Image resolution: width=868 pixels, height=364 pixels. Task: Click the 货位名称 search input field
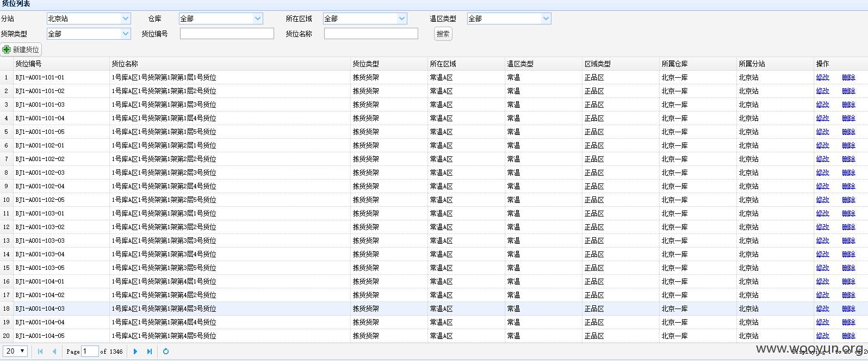pyautogui.click(x=371, y=34)
